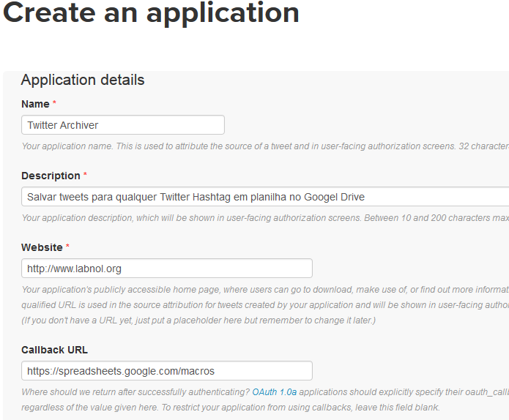The width and height of the screenshot is (509, 420).
Task: Focus the Description text field
Action: [265, 197]
